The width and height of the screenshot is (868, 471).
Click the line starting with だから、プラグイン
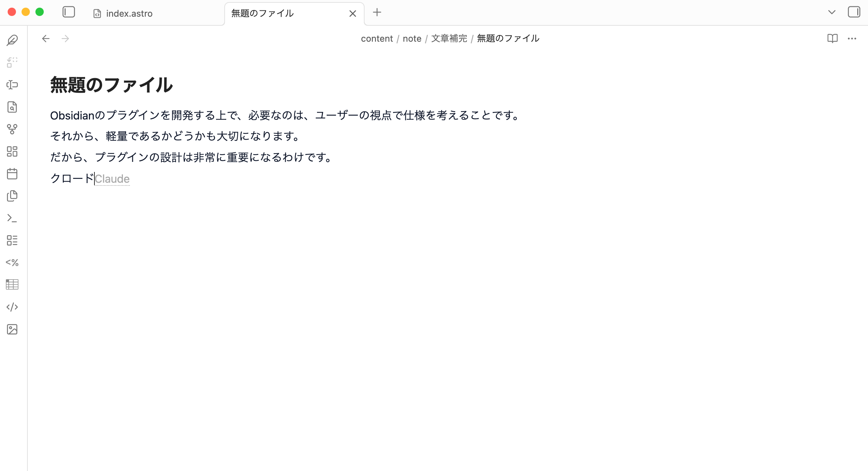192,157
